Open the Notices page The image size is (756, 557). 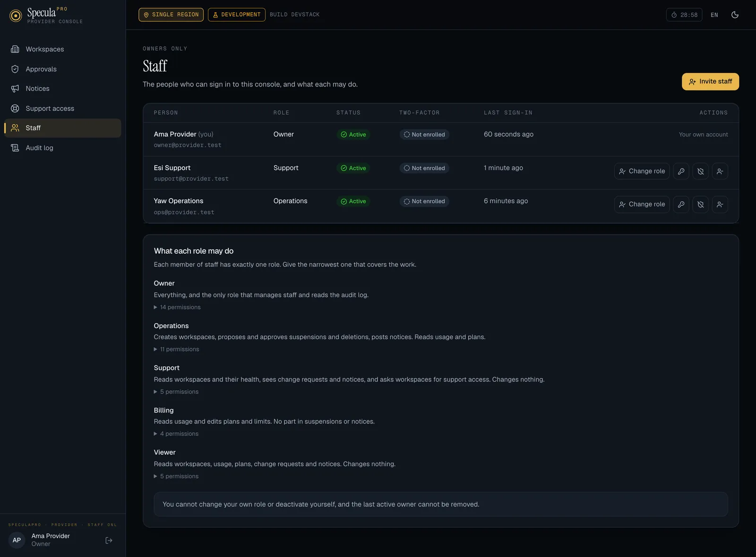point(62,88)
